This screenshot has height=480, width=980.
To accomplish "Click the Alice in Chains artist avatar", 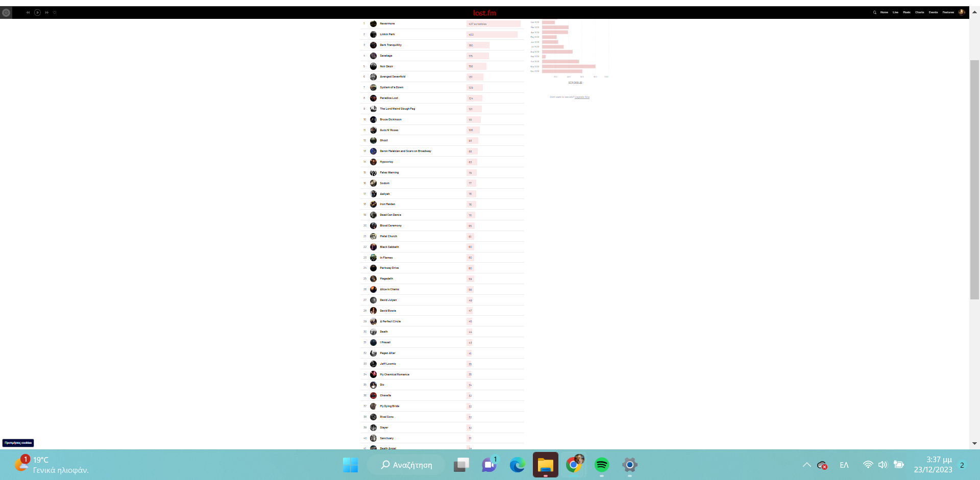I will (x=373, y=289).
